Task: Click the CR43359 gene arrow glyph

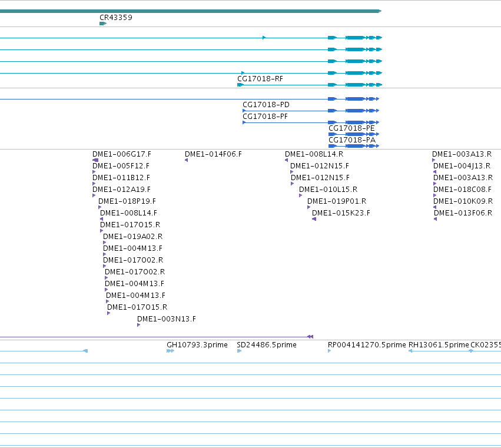Action: coord(103,24)
